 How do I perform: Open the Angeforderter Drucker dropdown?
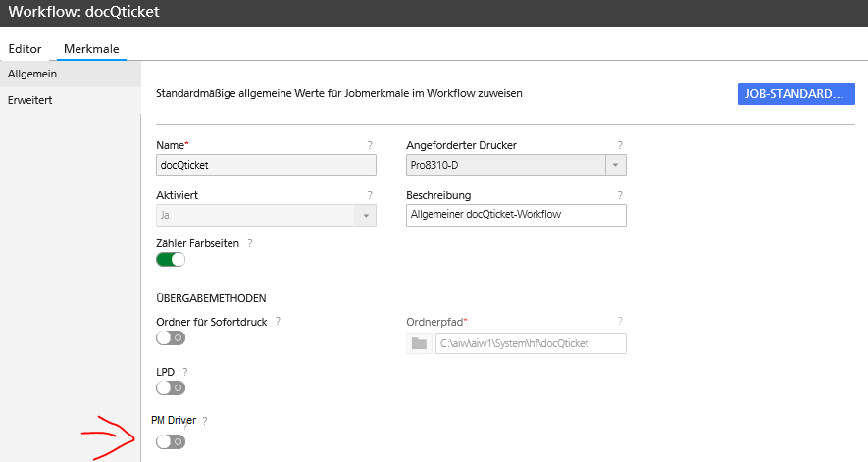pyautogui.click(x=615, y=165)
